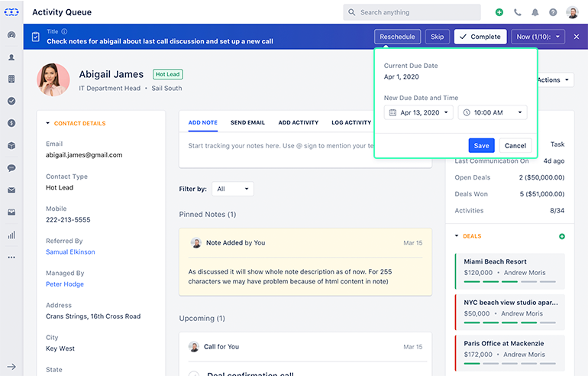The width and height of the screenshot is (588, 376).
Task: Click the bar chart reports sidebar icon
Action: pos(11,235)
